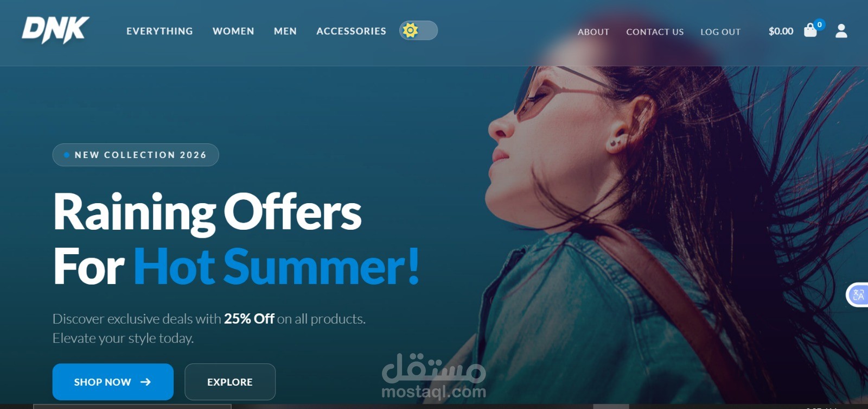This screenshot has height=409, width=868.
Task: Open the Accessories category
Action: (351, 31)
